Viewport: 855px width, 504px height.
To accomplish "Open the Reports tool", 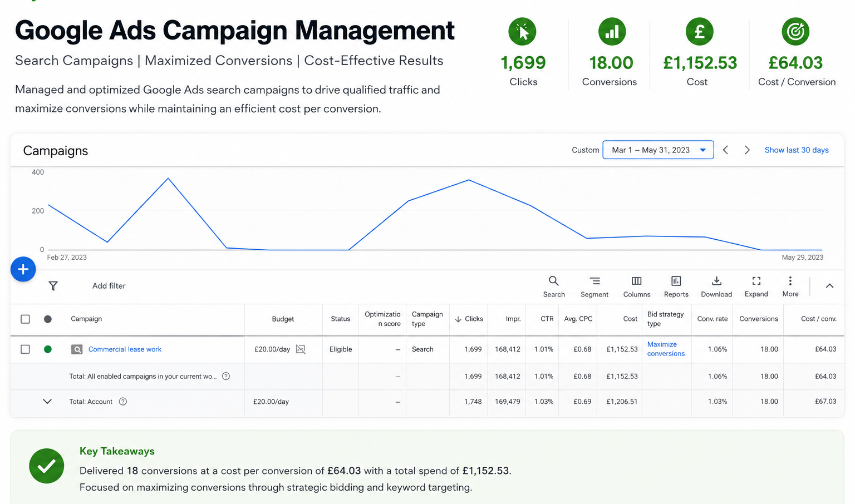I will coord(676,286).
